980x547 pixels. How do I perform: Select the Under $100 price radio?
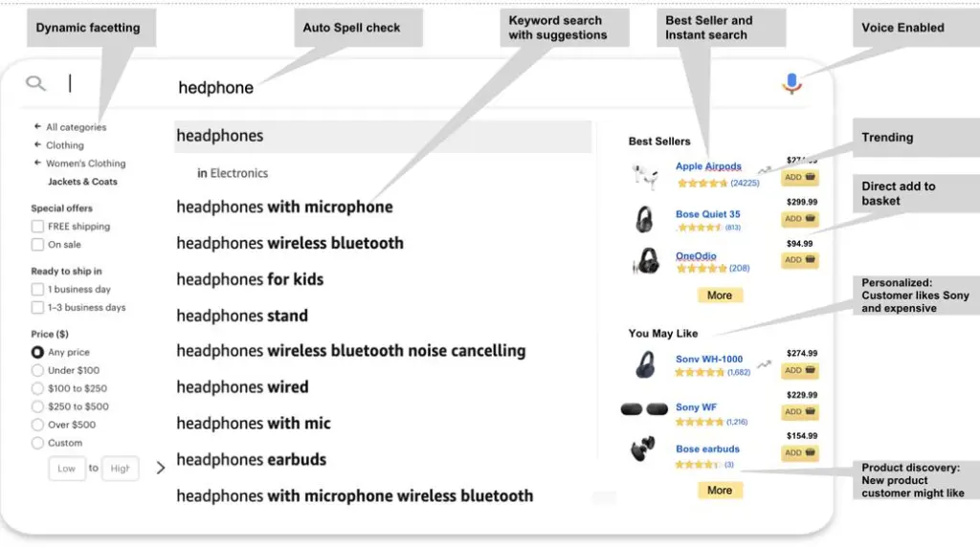37,370
